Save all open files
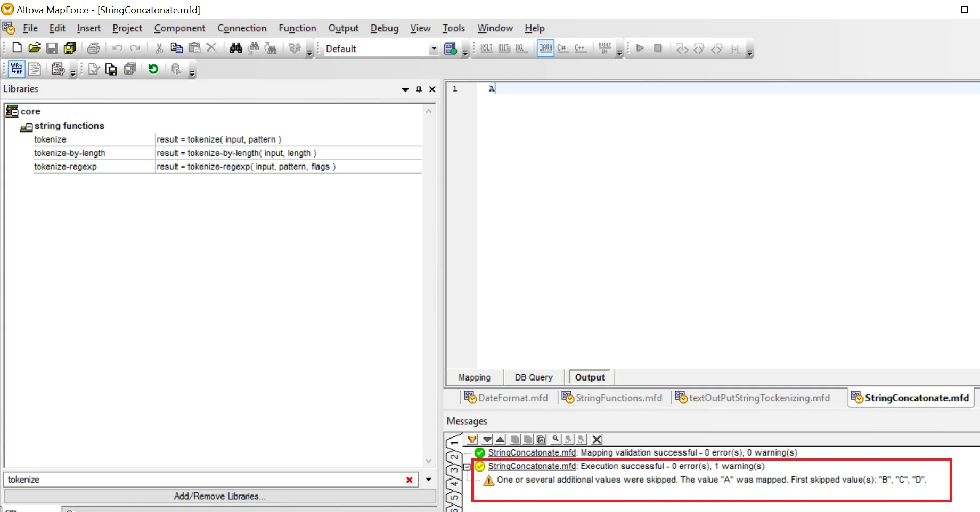980x512 pixels. pos(70,48)
